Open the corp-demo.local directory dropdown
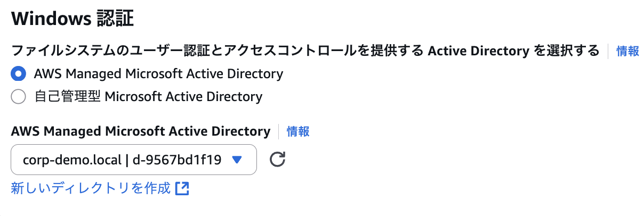This screenshot has width=644, height=216. (x=133, y=160)
